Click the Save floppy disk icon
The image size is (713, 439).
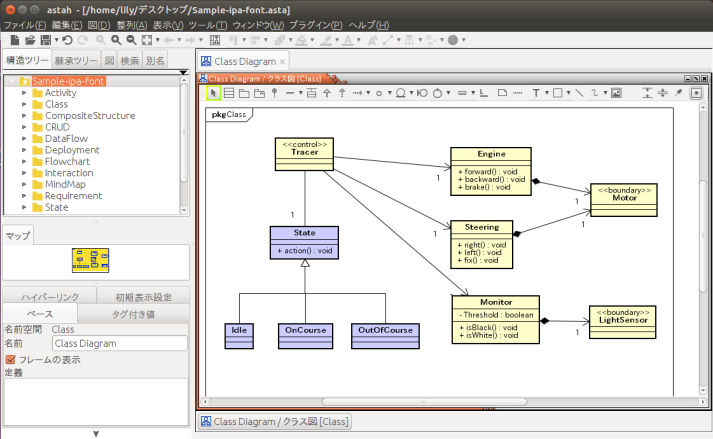pyautogui.click(x=45, y=40)
